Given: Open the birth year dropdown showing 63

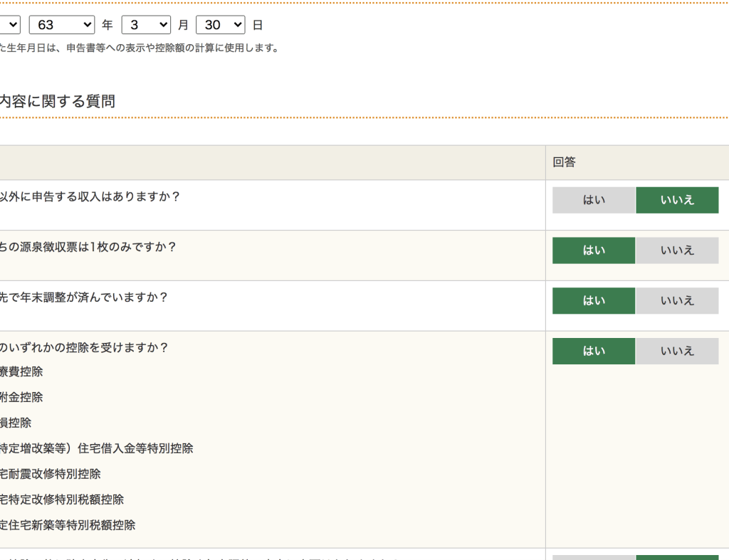Looking at the screenshot, I should (62, 25).
